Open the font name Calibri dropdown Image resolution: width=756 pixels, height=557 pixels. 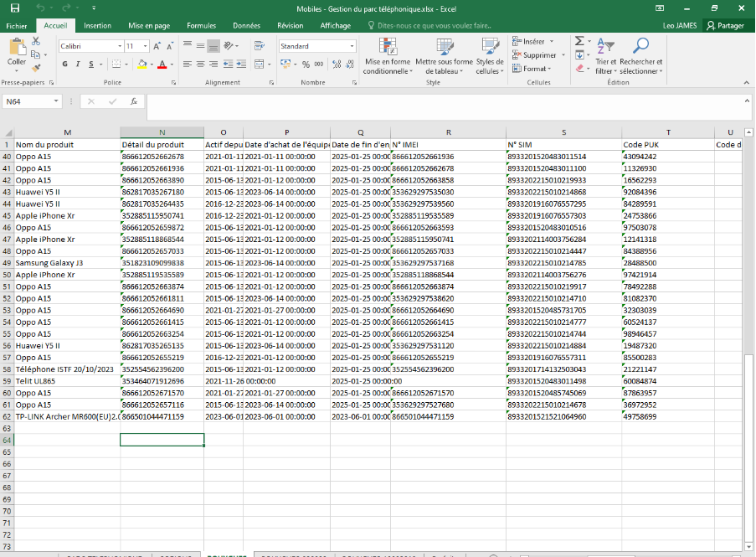pyautogui.click(x=120, y=46)
